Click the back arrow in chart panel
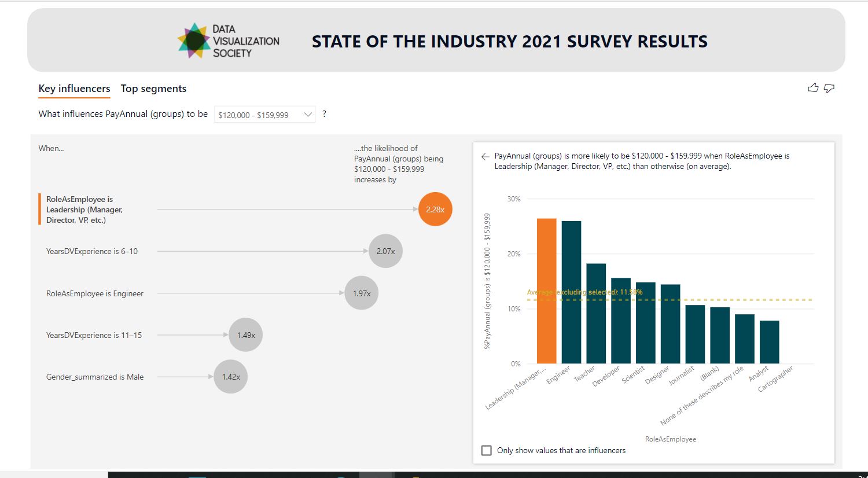This screenshot has width=868, height=478. [485, 156]
